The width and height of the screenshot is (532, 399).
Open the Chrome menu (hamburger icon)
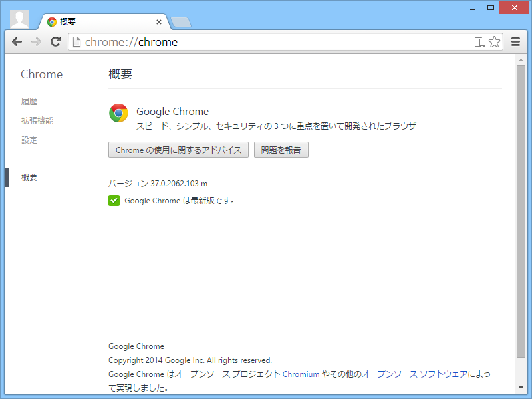pyautogui.click(x=515, y=41)
